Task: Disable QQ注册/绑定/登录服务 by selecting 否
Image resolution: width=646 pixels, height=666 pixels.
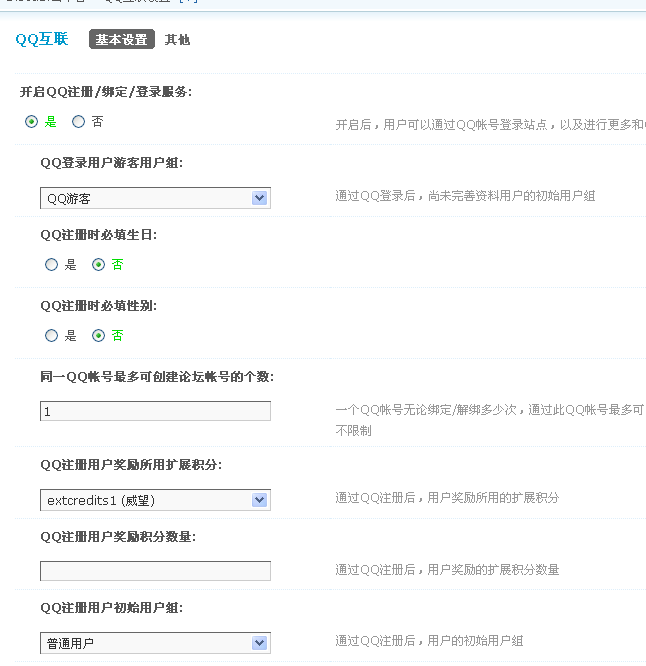Action: pos(78,122)
